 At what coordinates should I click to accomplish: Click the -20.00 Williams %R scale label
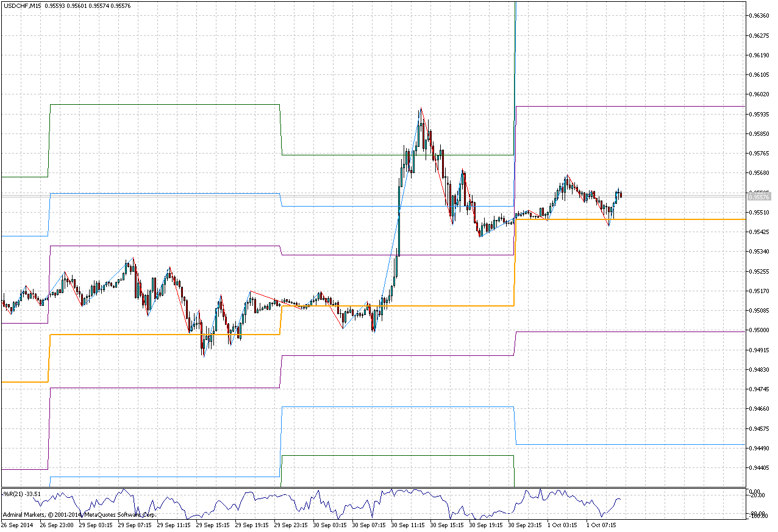click(x=758, y=497)
